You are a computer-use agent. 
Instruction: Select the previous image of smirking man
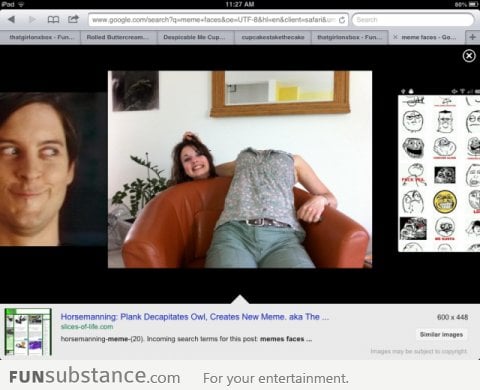coord(53,169)
